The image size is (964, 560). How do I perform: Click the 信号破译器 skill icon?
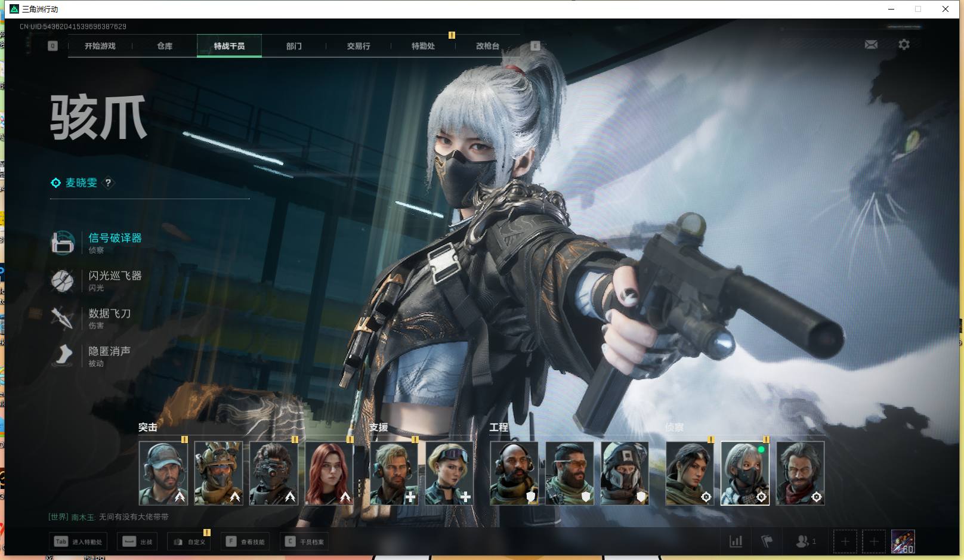63,243
